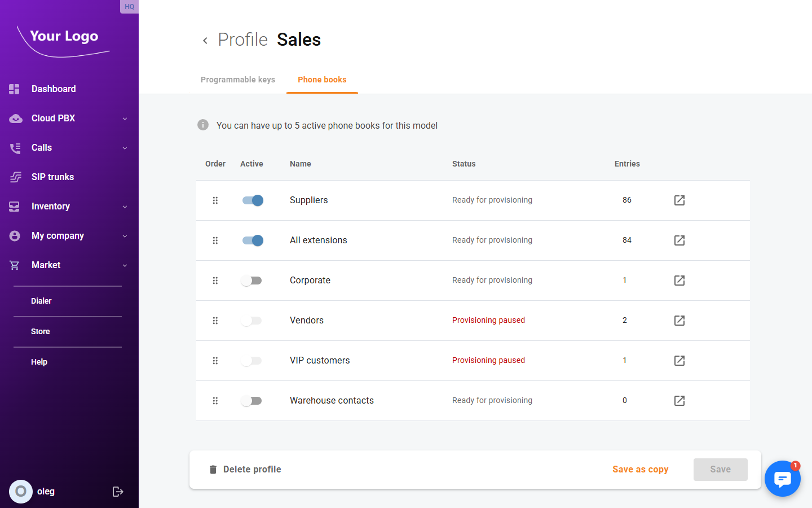Click the info icon above the table

coord(203,125)
